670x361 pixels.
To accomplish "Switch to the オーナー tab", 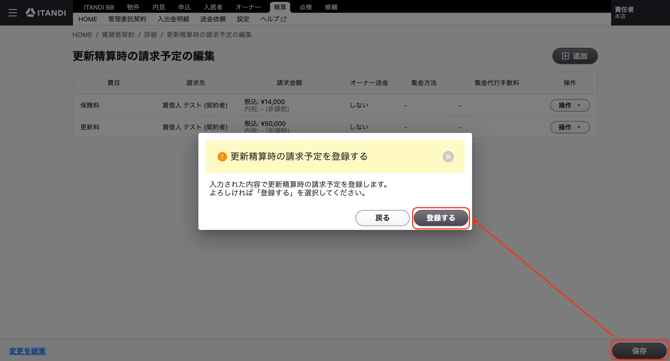I will coord(248,7).
